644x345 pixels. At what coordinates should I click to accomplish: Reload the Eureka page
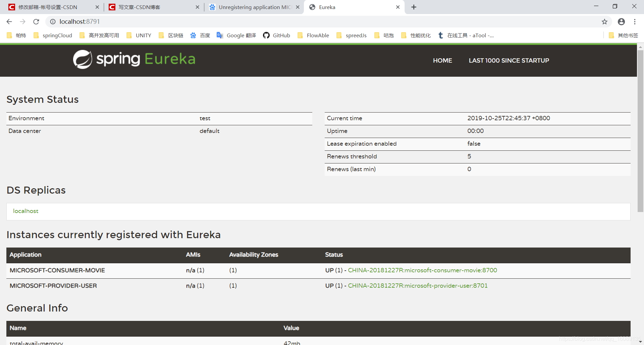pyautogui.click(x=36, y=22)
